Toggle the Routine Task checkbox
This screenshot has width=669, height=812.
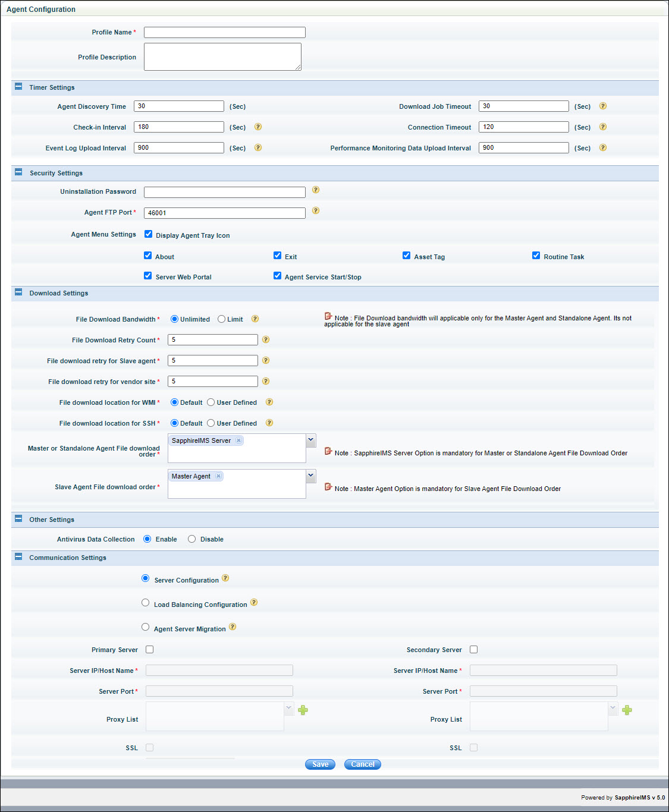[x=536, y=256]
